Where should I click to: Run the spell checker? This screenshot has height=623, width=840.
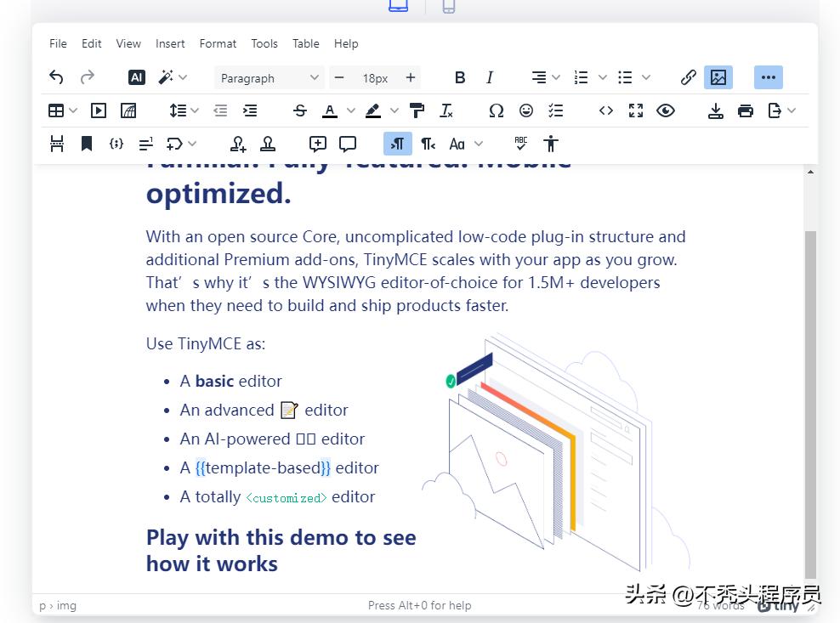520,144
